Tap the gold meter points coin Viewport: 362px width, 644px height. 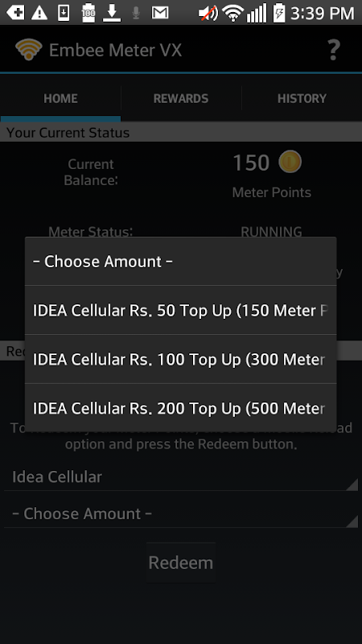pos(290,162)
